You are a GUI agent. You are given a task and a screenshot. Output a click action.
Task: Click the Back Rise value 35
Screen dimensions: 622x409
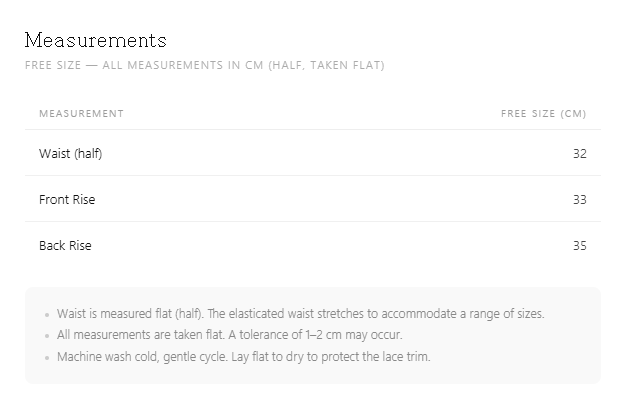(580, 246)
